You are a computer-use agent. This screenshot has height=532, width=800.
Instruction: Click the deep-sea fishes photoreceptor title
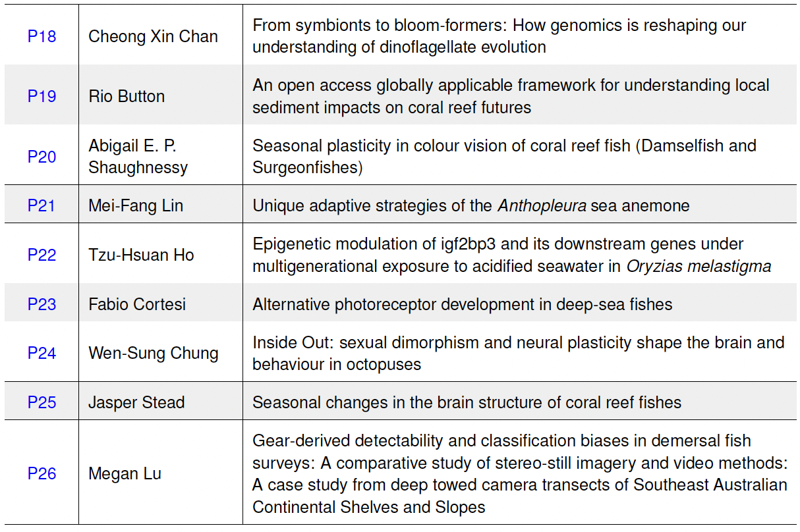(x=462, y=304)
